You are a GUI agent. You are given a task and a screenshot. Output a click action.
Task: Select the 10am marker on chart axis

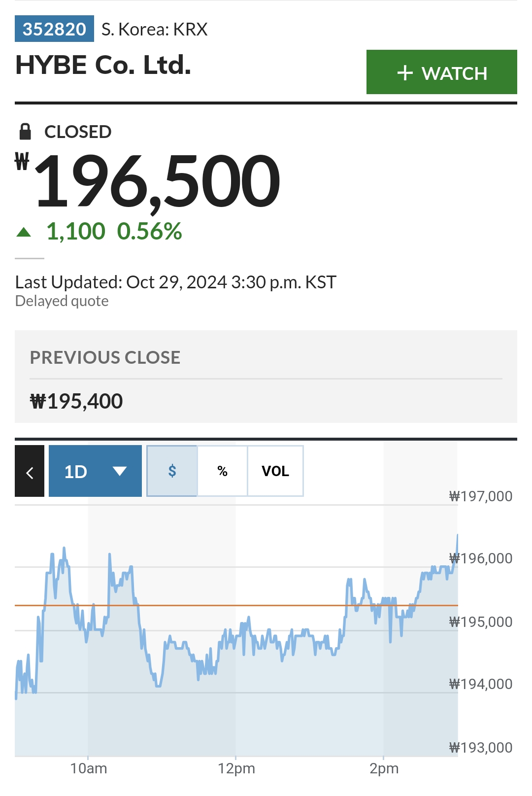[89, 768]
